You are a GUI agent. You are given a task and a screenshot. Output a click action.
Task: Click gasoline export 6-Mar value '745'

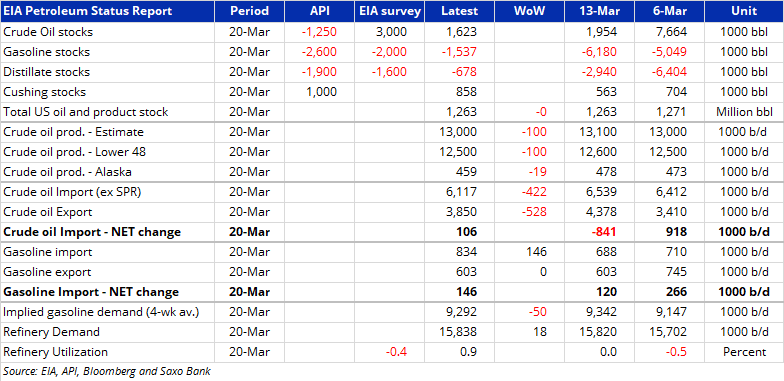[x=676, y=272]
